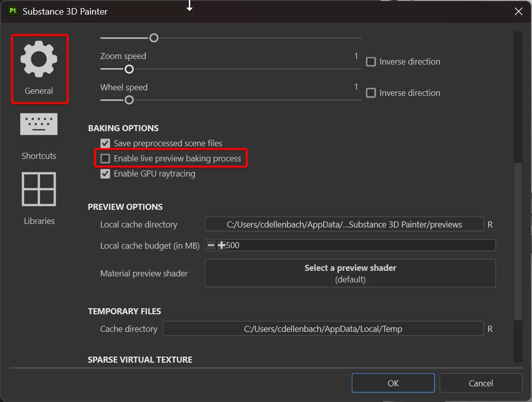Open the Shortcuts keyboard icon
Viewport: 532px width, 402px height.
click(x=39, y=124)
